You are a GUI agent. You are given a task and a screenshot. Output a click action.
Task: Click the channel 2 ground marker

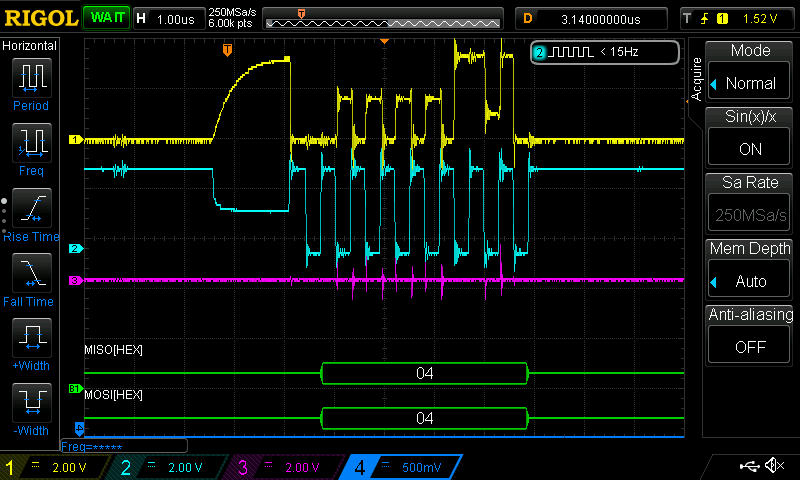[x=76, y=248]
